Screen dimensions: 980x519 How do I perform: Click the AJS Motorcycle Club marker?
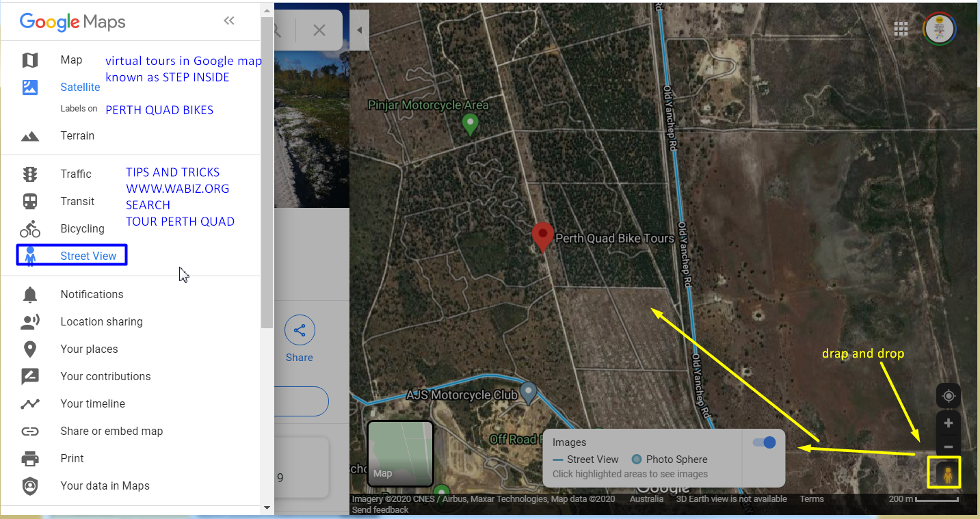point(528,393)
